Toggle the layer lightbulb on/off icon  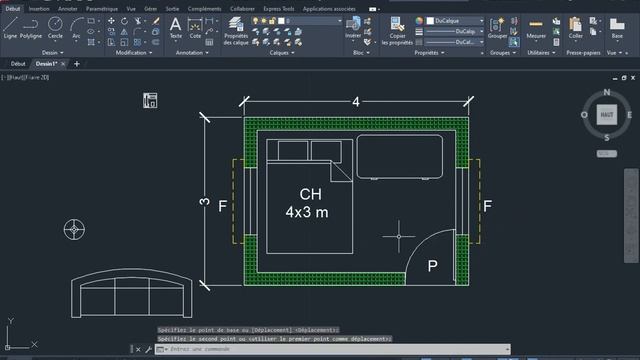coord(256,21)
